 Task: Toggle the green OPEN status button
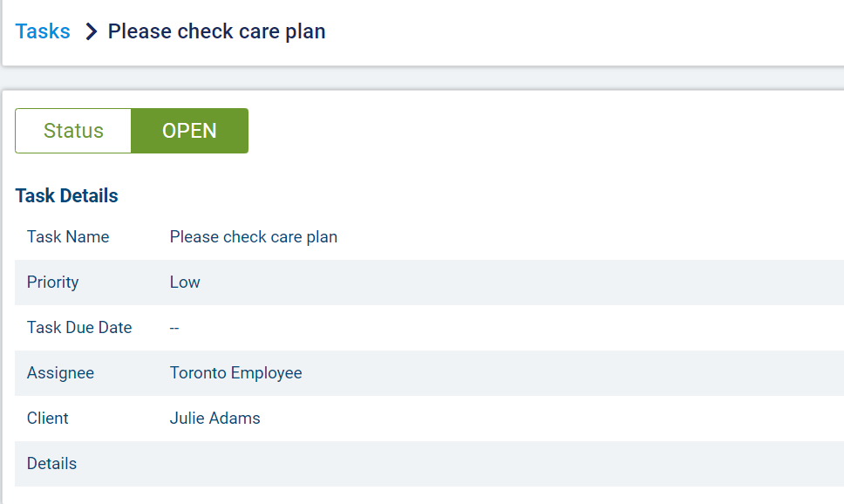coord(189,131)
